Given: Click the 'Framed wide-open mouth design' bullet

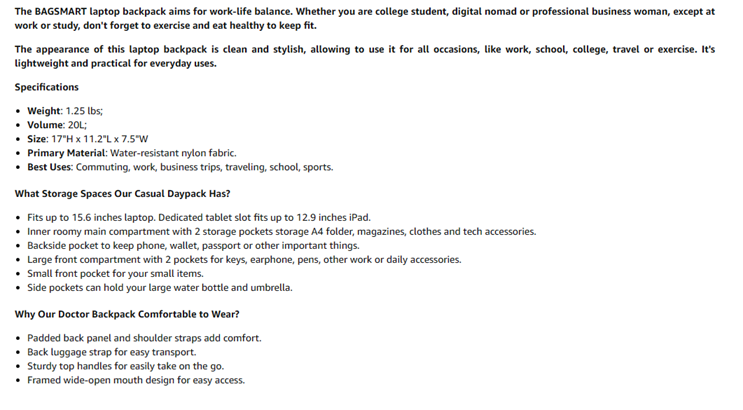Looking at the screenshot, I should [x=136, y=380].
